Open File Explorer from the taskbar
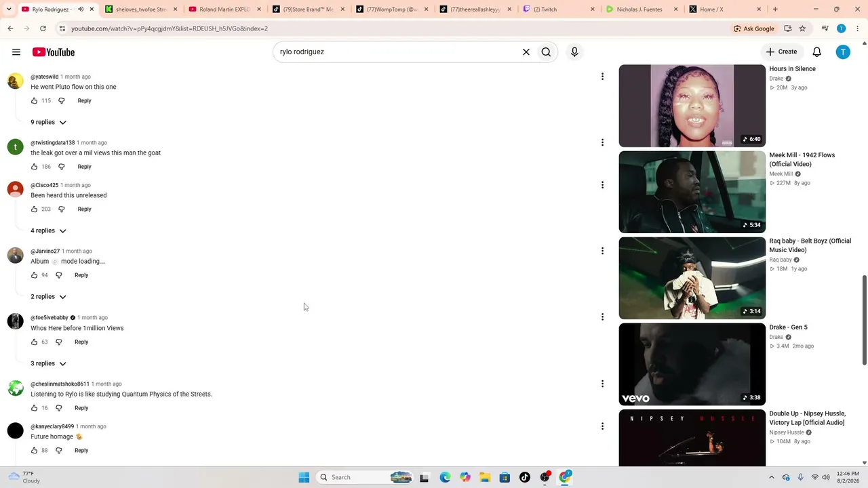Image resolution: width=868 pixels, height=488 pixels. point(485,477)
